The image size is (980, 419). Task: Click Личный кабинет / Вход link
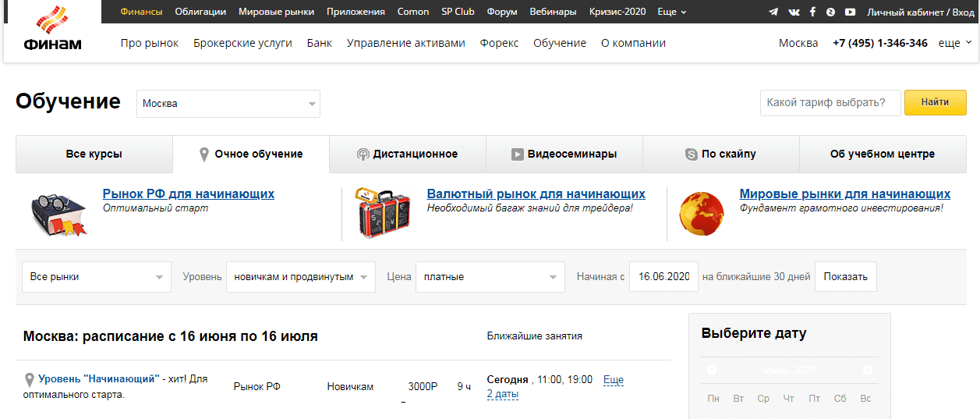tap(921, 12)
